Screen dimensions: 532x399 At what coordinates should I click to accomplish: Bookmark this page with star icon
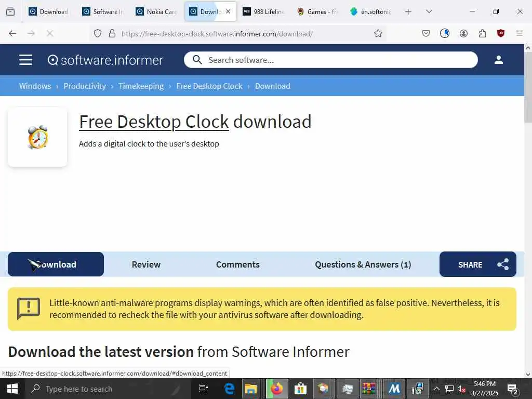tap(378, 33)
